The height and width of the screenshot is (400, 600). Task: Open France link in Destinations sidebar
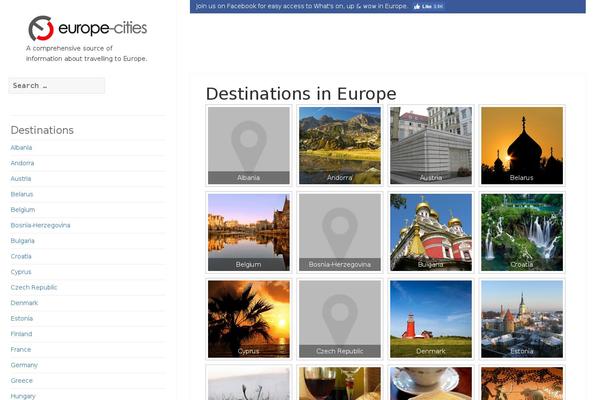tap(20, 349)
